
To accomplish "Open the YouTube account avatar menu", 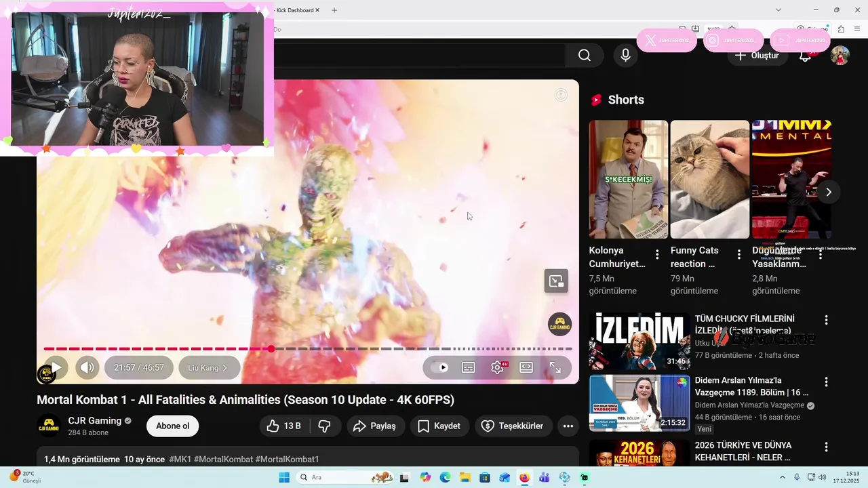I will pos(840,56).
